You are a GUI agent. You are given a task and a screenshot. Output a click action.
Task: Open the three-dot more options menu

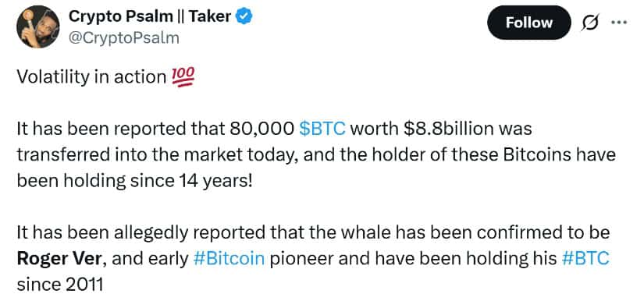(619, 23)
